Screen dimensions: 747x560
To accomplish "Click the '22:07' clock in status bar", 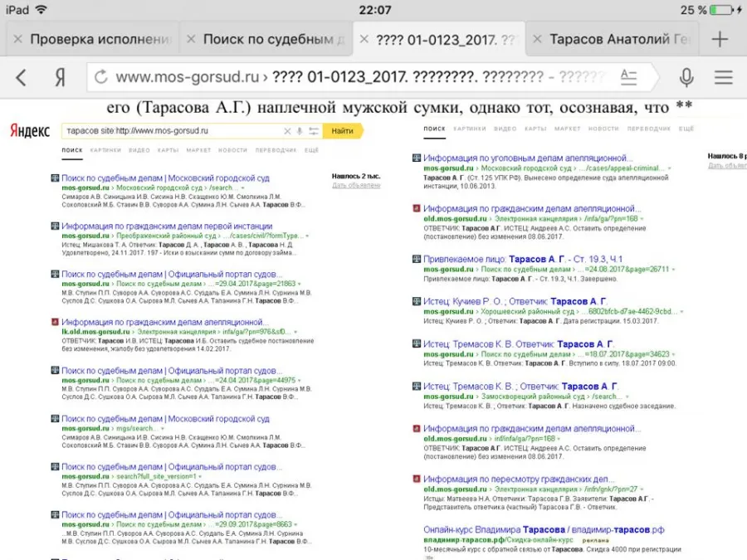I will pos(375,10).
